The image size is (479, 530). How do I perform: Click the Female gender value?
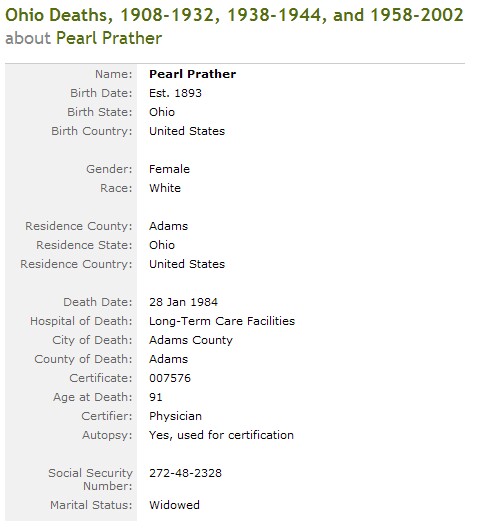click(169, 169)
